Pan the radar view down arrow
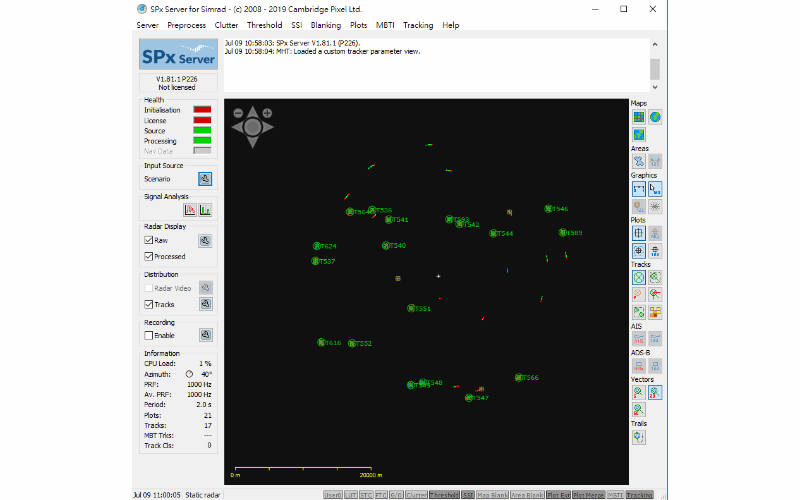Viewport: 800px width, 500px height. click(253, 142)
